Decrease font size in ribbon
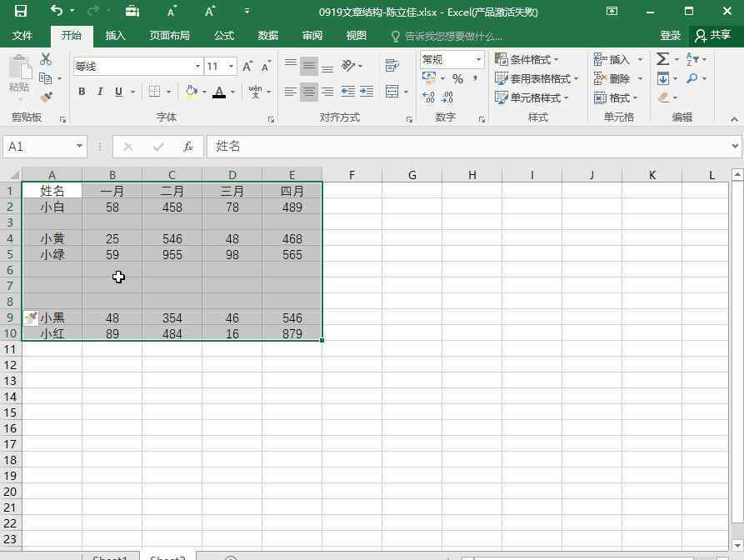 click(266, 67)
